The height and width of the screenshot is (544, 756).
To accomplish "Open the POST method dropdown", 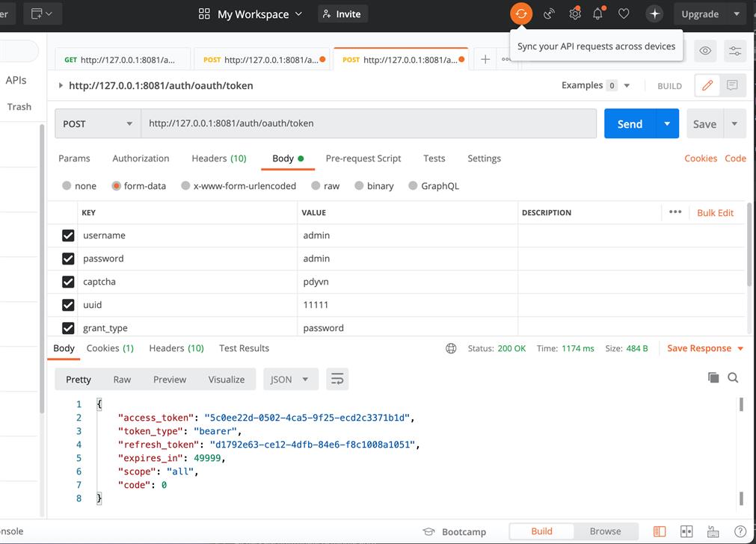I will pos(98,124).
